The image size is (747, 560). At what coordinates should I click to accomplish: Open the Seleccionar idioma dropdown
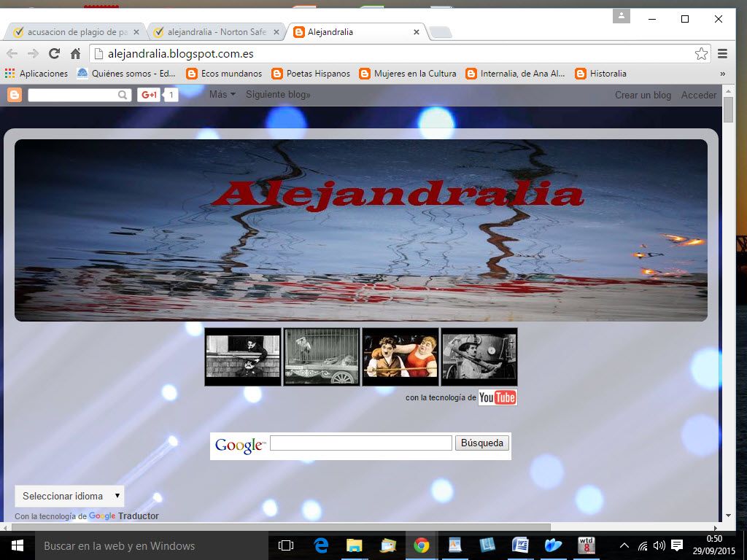69,496
